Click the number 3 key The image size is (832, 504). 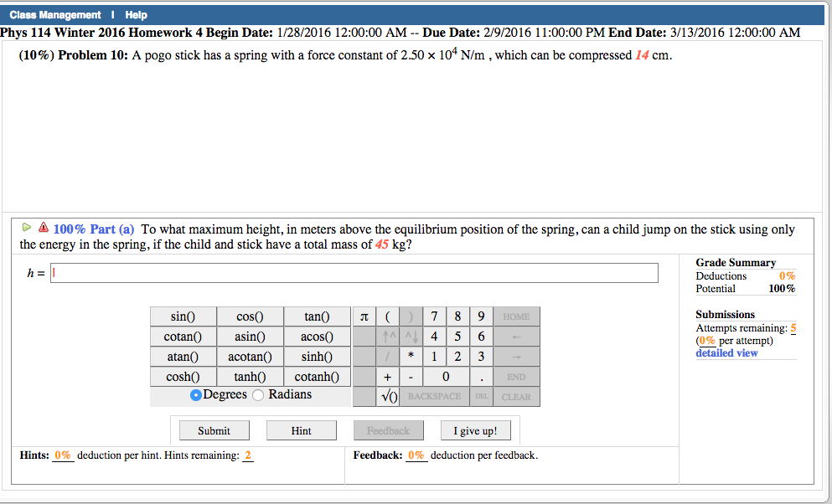481,357
